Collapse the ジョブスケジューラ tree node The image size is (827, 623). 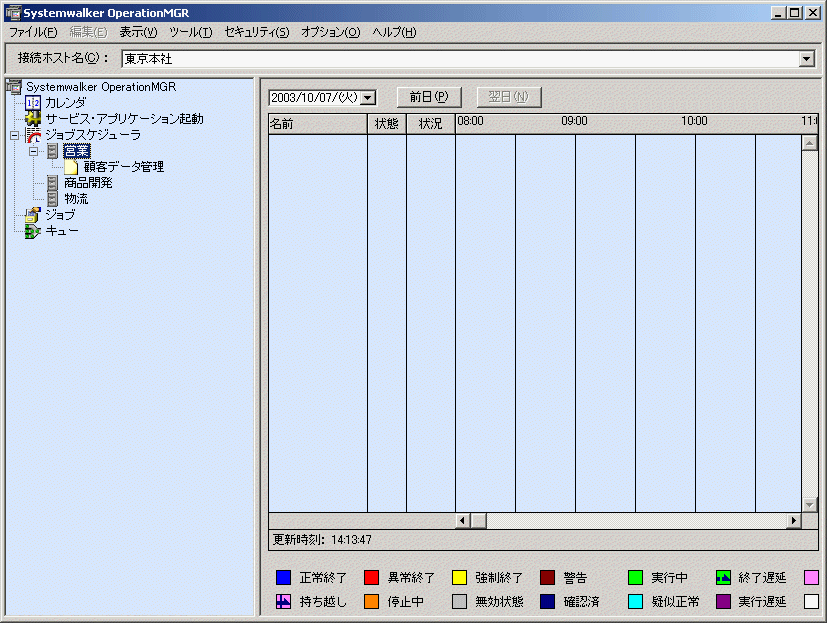click(x=15, y=136)
